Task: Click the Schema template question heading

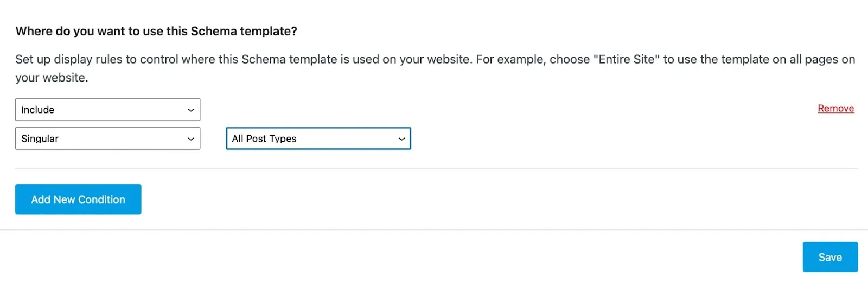Action: pyautogui.click(x=156, y=32)
